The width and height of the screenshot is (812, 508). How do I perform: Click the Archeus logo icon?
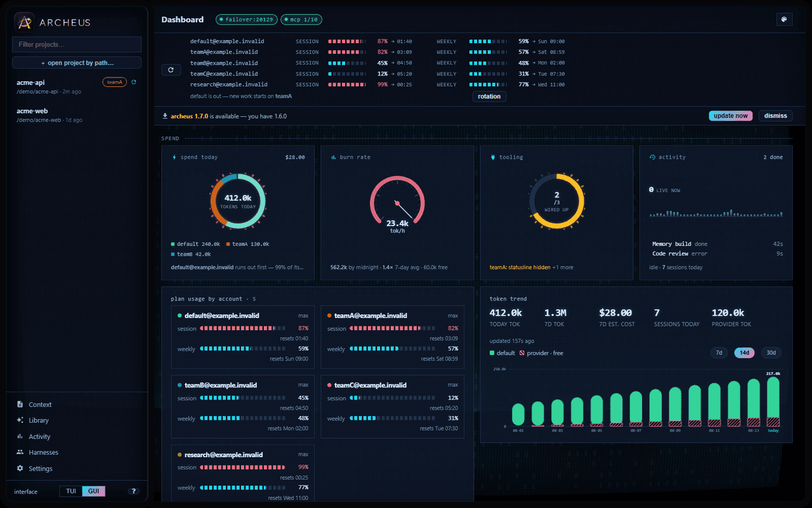pyautogui.click(x=24, y=22)
